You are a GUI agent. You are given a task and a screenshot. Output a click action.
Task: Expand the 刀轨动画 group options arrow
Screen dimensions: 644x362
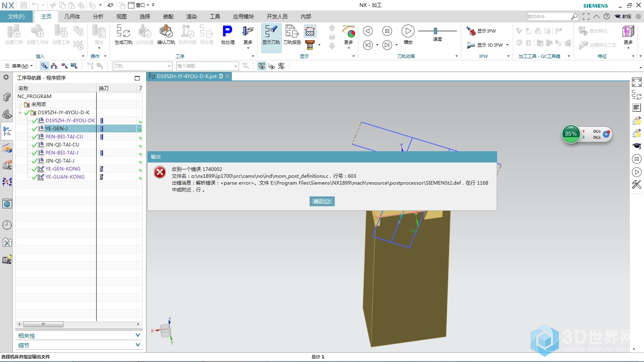pos(456,56)
